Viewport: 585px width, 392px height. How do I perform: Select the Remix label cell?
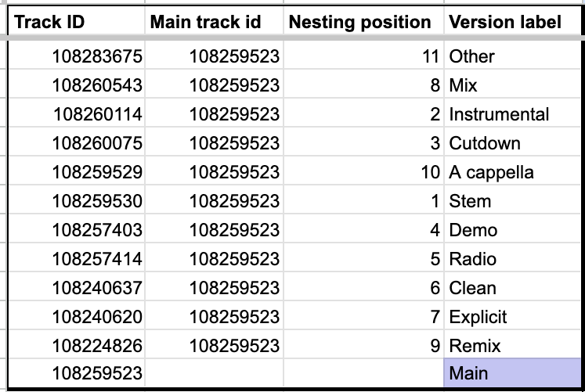click(x=513, y=346)
